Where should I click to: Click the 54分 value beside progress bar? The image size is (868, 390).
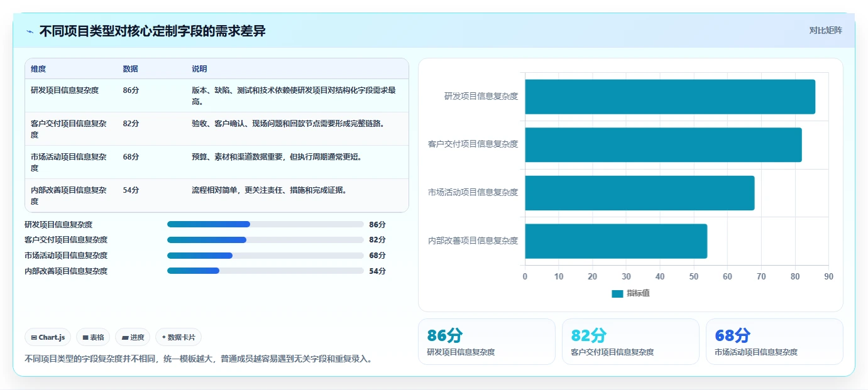pyautogui.click(x=378, y=271)
